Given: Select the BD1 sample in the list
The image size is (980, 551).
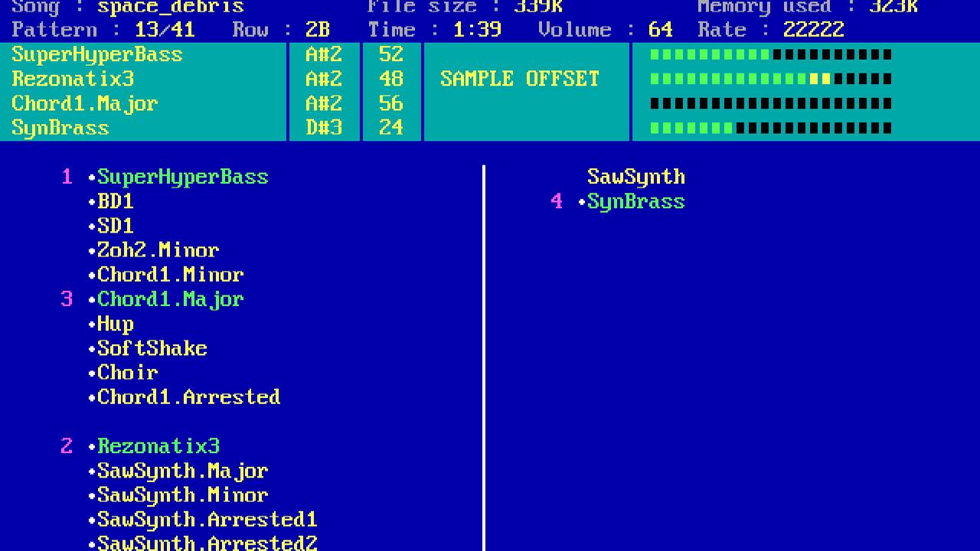Looking at the screenshot, I should 115,201.
